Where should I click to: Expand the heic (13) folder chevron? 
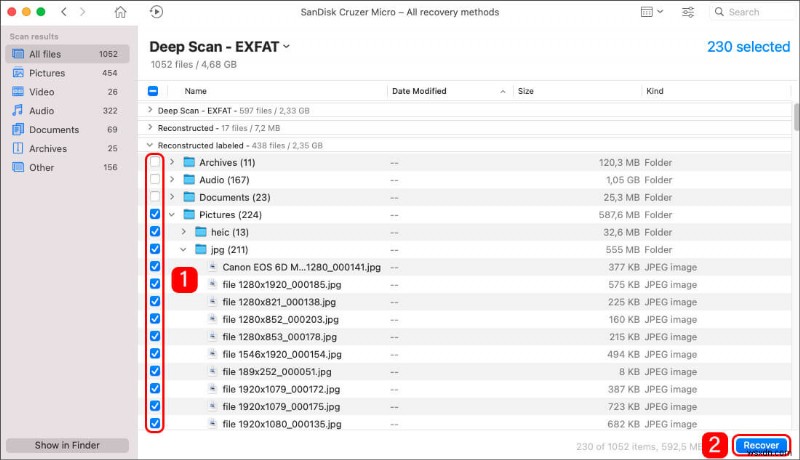184,232
